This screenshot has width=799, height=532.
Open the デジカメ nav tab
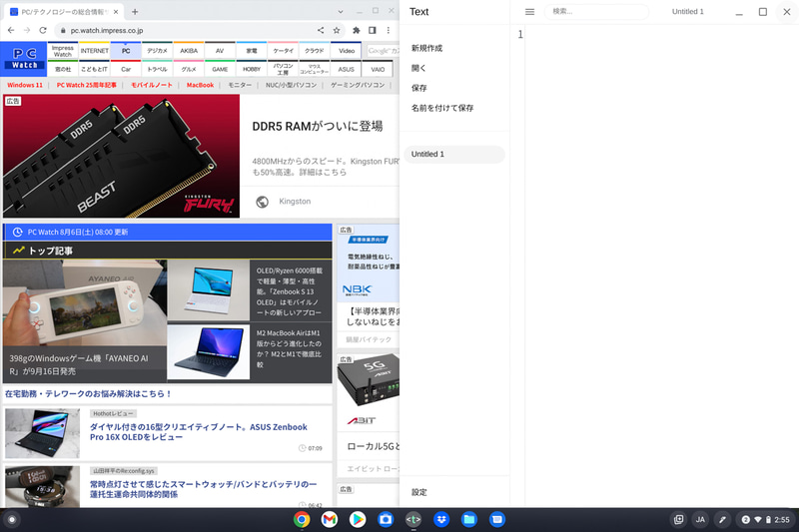(x=157, y=51)
